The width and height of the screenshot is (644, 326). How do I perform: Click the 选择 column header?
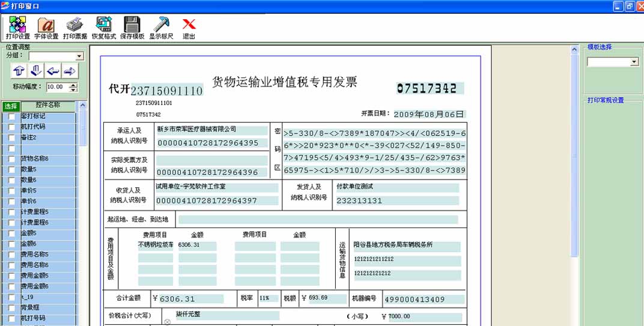click(11, 106)
